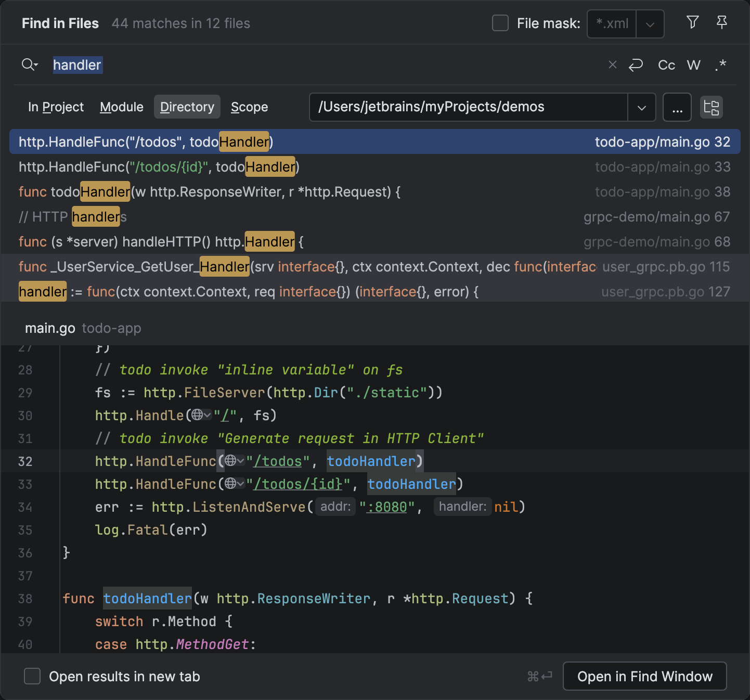Clear the handler search query
Image resolution: width=750 pixels, height=700 pixels.
point(612,64)
